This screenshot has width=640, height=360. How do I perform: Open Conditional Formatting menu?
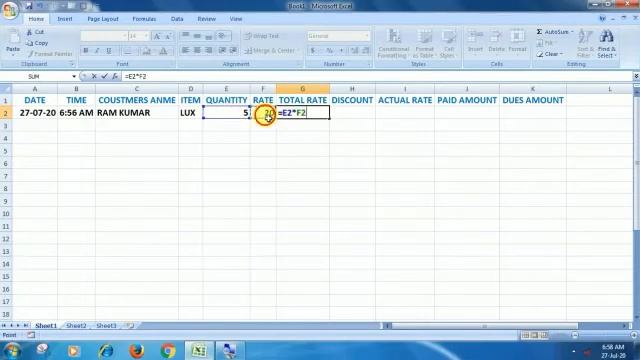click(x=393, y=44)
